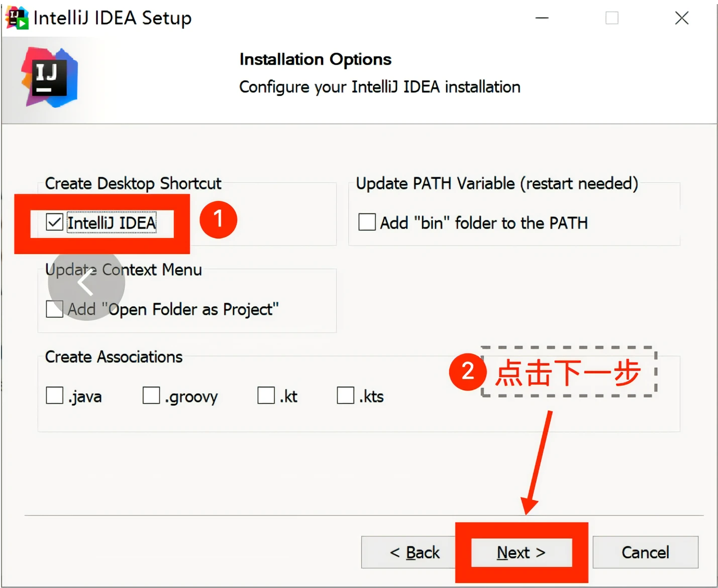The image size is (718, 588).
Task: Cancel the IntelliJ IDEA setup
Action: (x=646, y=552)
